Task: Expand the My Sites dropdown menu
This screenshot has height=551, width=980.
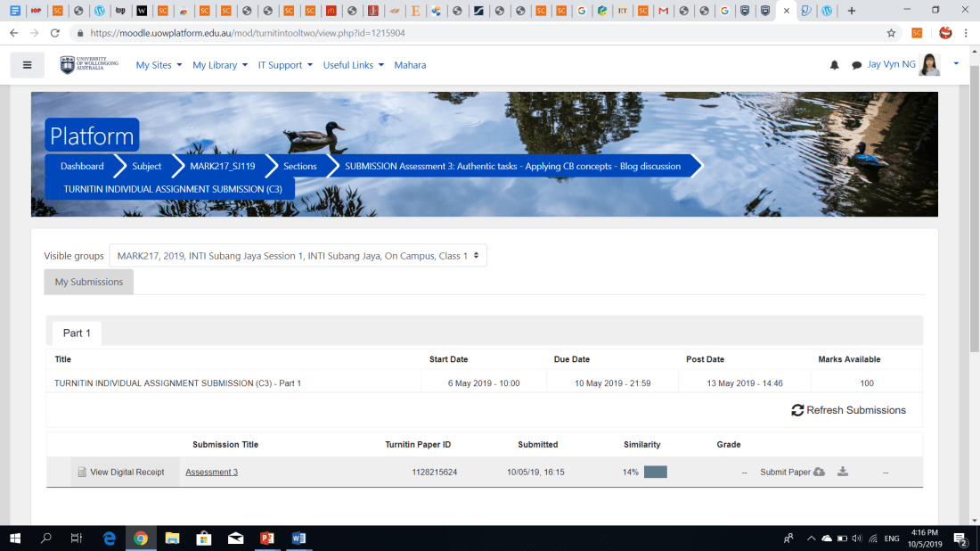Action: [x=159, y=65]
